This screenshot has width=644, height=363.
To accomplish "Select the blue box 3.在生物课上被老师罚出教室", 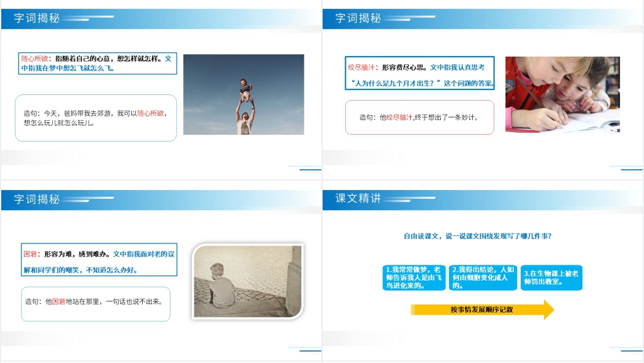I will click(x=551, y=277).
